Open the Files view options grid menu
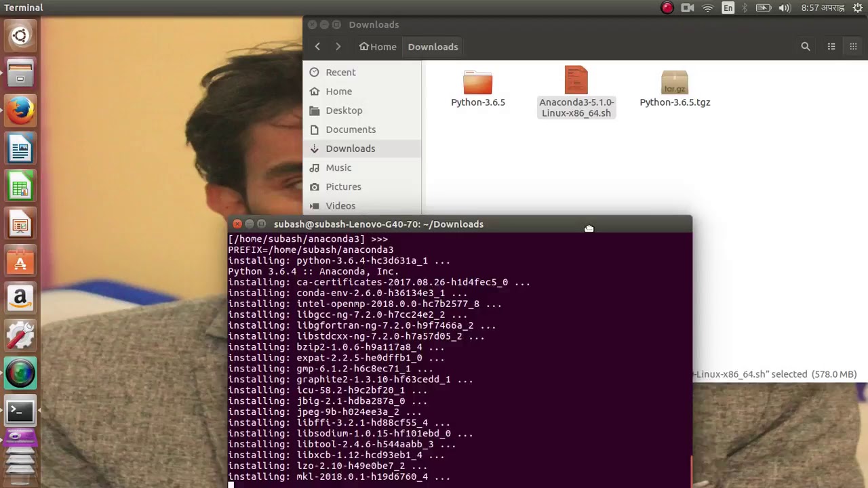868x488 pixels. pyautogui.click(x=853, y=47)
